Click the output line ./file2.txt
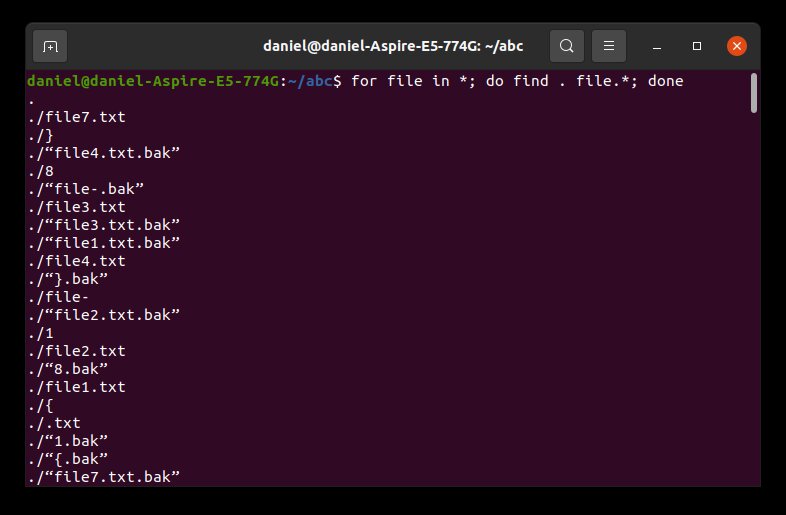The width and height of the screenshot is (786, 515). pyautogui.click(x=77, y=351)
